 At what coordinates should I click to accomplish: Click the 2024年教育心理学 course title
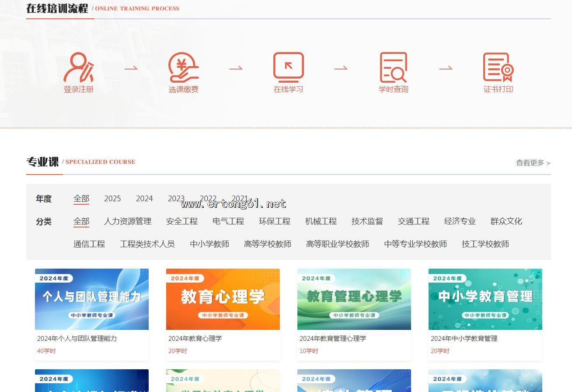pyautogui.click(x=195, y=339)
